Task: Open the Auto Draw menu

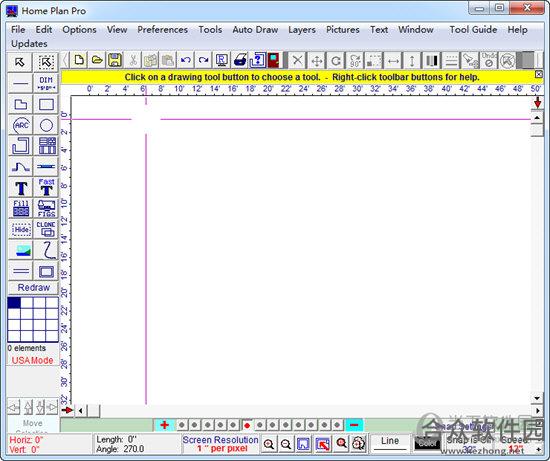Action: (x=255, y=30)
